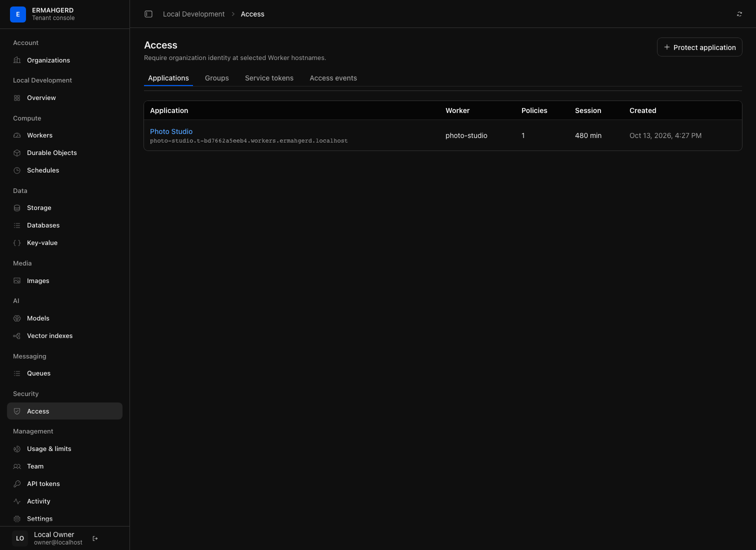Navigate to Durable Objects
Viewport: 756px width, 550px height.
click(64, 153)
